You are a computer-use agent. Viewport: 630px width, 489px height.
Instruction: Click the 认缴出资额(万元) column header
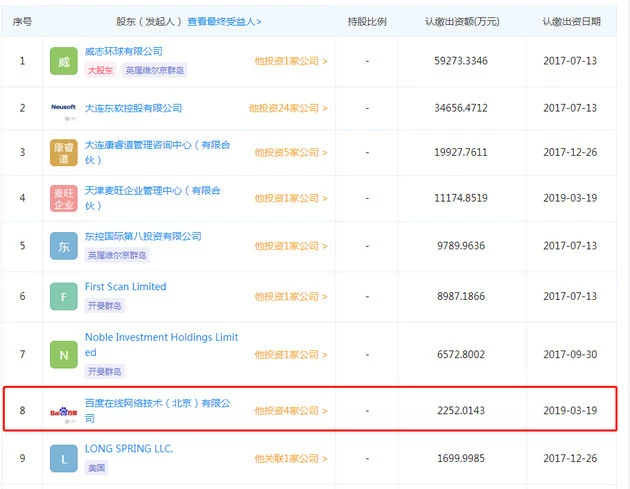pyautogui.click(x=462, y=22)
